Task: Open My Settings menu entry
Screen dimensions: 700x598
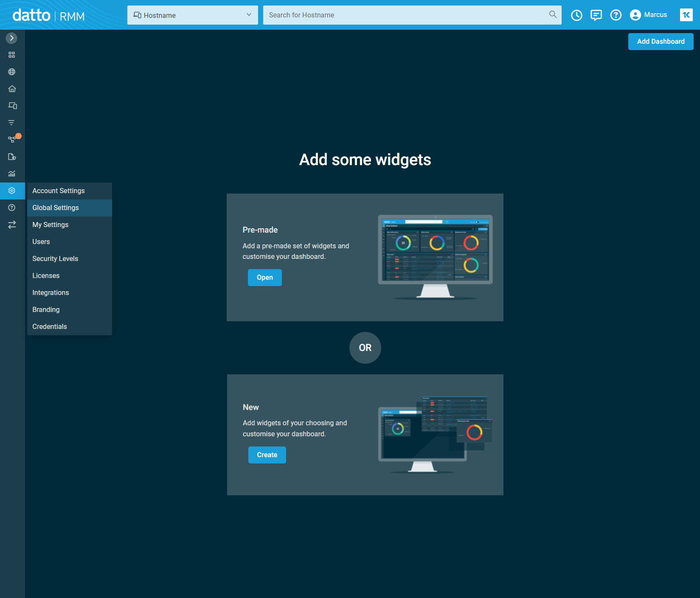Action: 70,225
